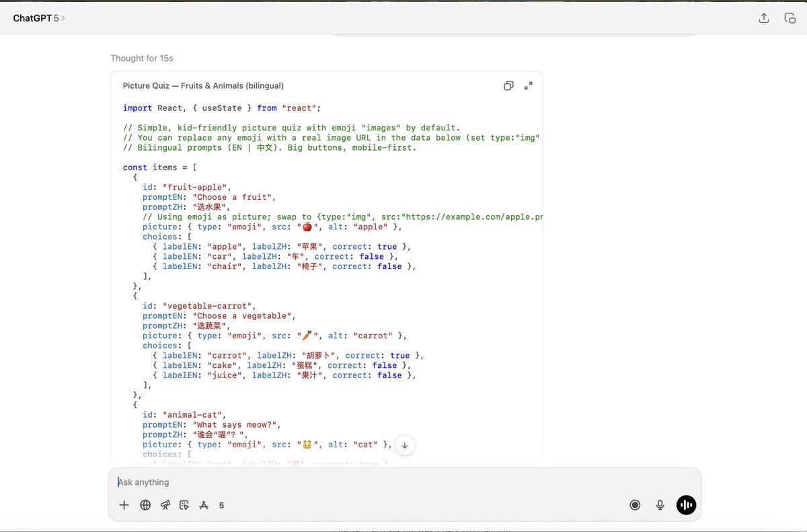The height and width of the screenshot is (532, 807).
Task: Click the labelEN "cake" choice line
Action: [281, 365]
